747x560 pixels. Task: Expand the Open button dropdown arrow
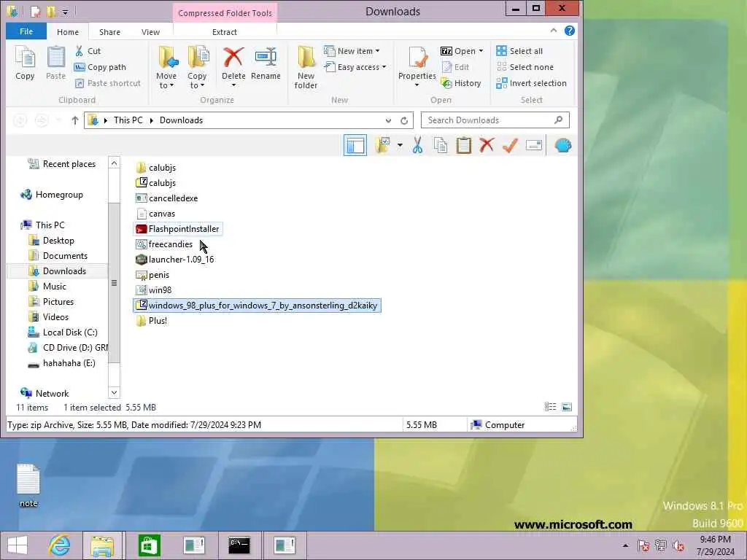click(481, 51)
